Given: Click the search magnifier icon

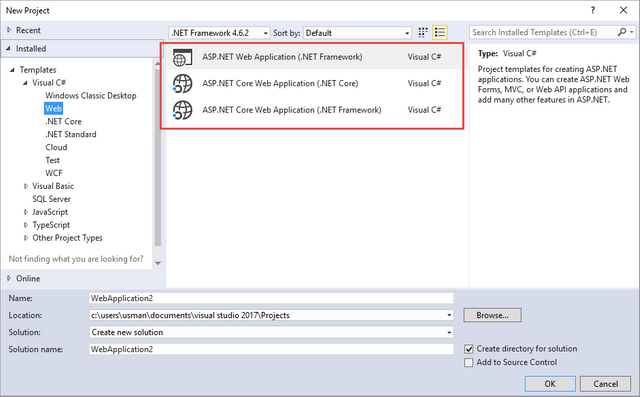Looking at the screenshot, I should point(622,32).
